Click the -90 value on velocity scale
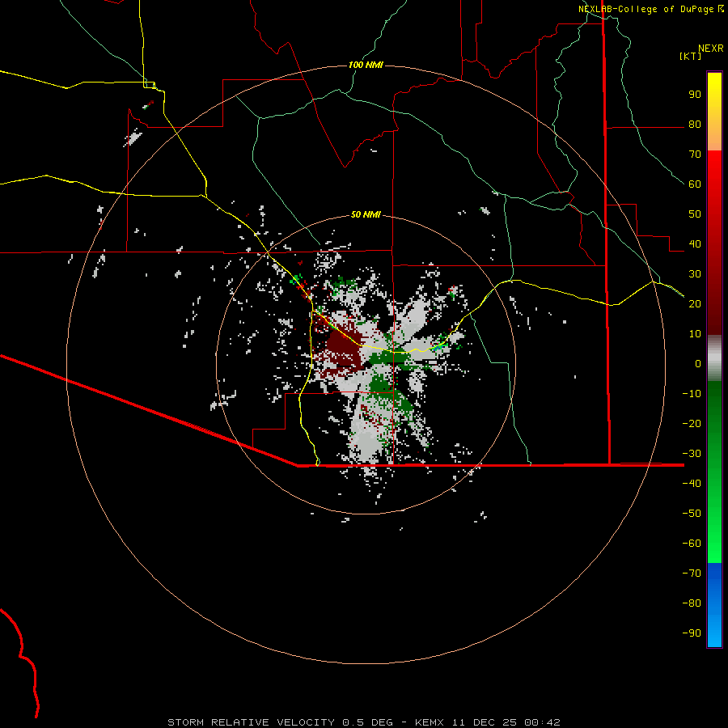 pos(692,633)
